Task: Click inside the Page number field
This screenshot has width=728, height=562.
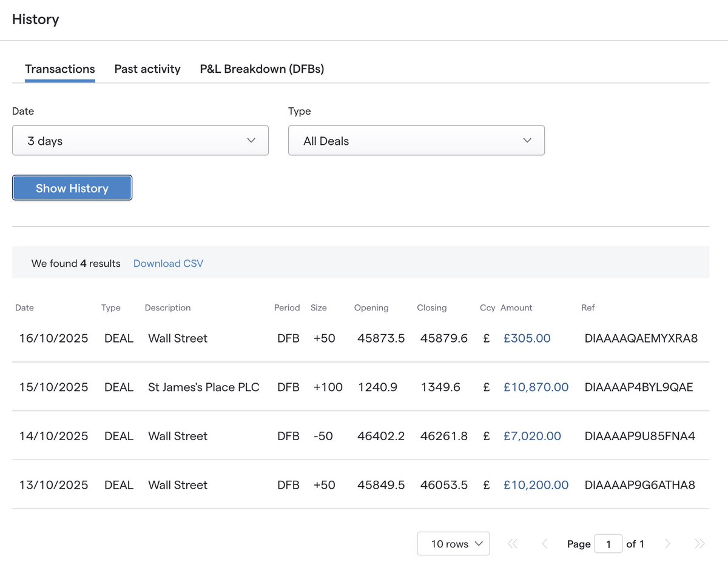Action: tap(608, 544)
